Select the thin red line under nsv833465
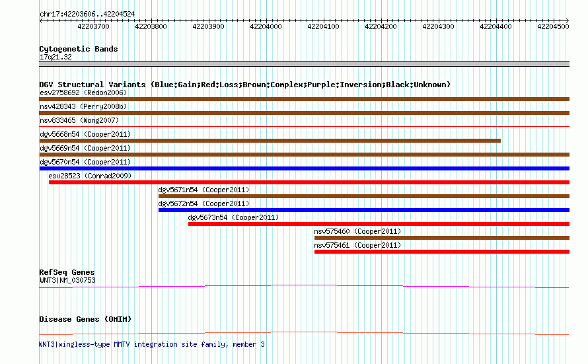The width and height of the screenshot is (588, 364). coord(304,127)
